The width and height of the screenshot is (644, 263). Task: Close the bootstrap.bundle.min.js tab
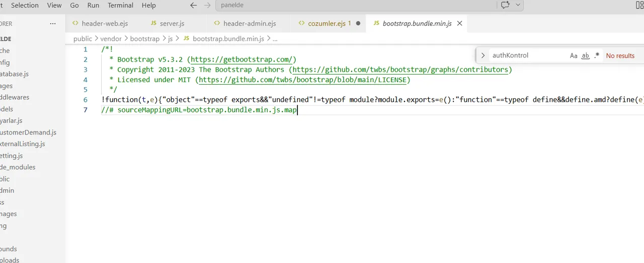pos(459,23)
